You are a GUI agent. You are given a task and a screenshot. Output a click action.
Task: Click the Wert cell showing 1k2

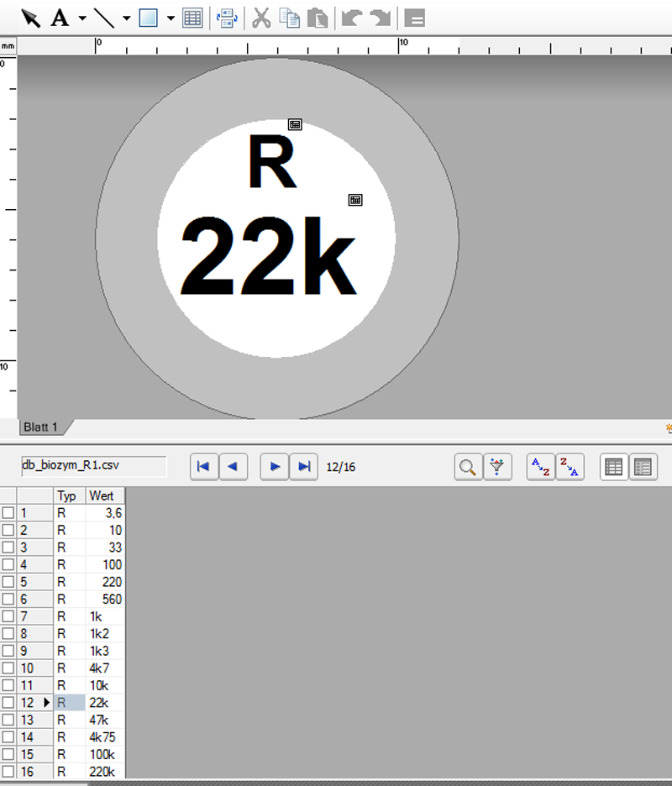pos(105,634)
